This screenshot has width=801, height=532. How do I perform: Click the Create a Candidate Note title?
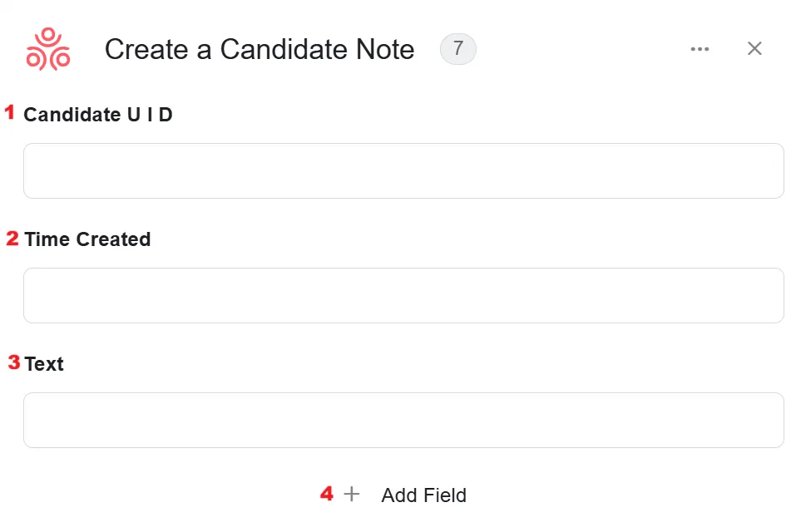(260, 50)
